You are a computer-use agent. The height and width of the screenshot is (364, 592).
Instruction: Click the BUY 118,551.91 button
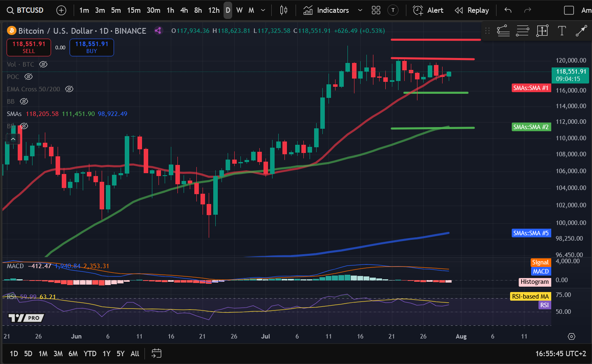coord(92,47)
